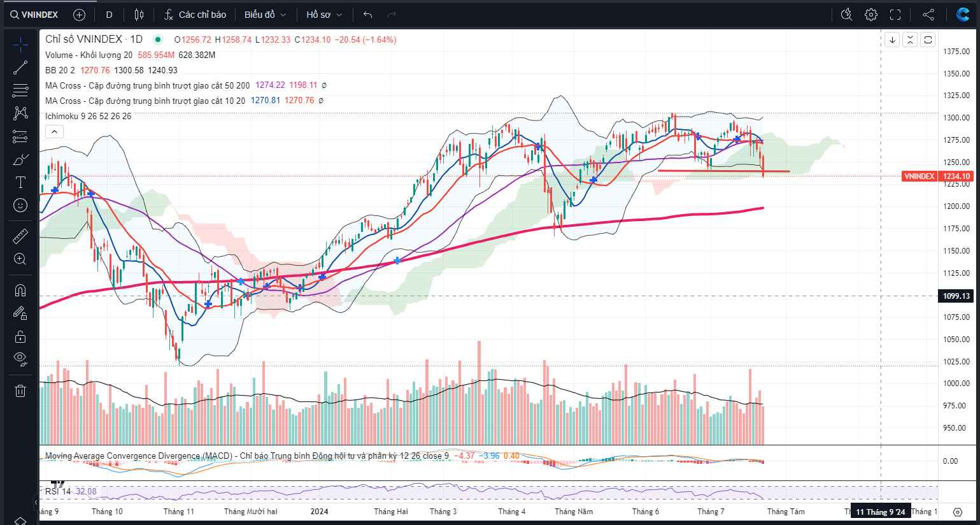980x525 pixels.
Task: Move the pane down with arrow button
Action: [892, 40]
